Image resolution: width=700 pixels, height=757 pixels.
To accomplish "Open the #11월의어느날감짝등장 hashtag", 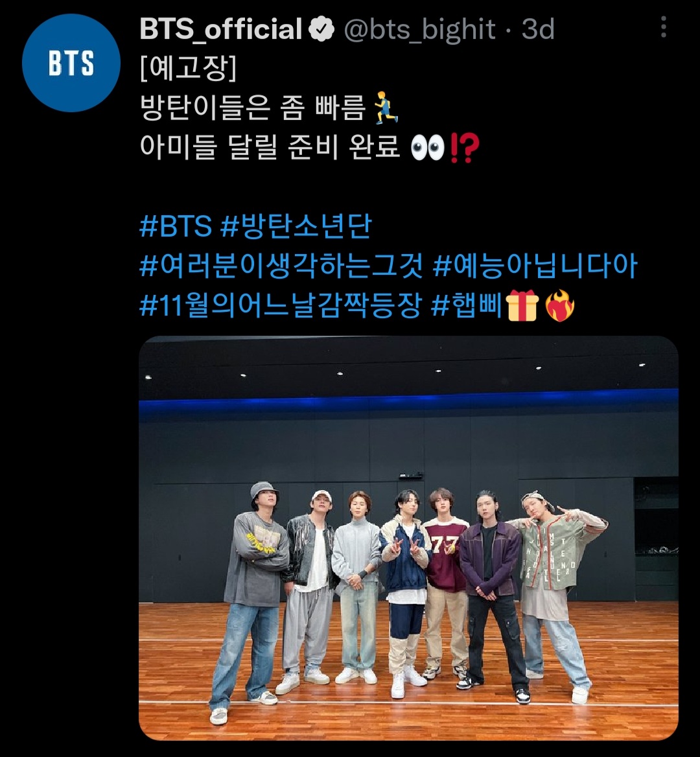I will [x=281, y=306].
